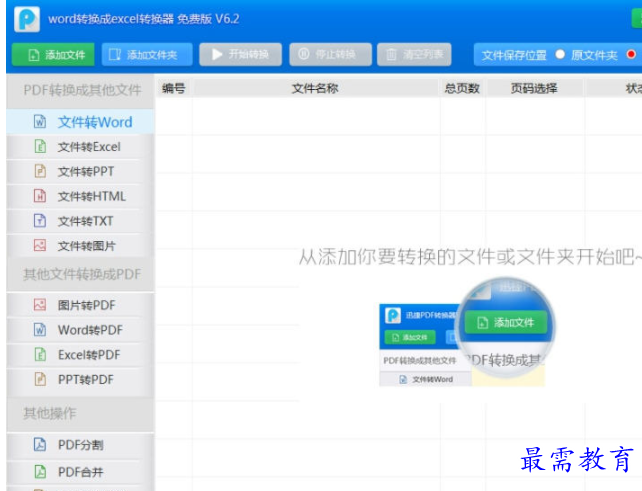Open PPT转PDF conversion mode
This screenshot has width=642, height=491.
point(80,380)
